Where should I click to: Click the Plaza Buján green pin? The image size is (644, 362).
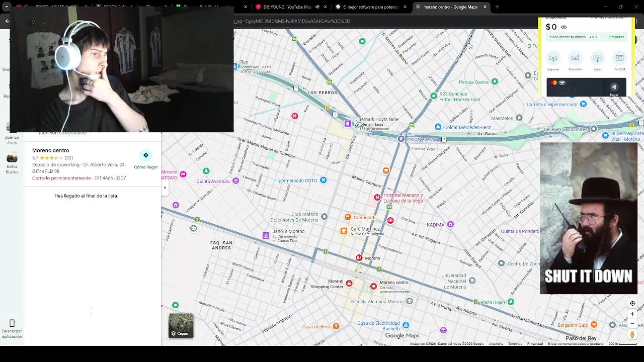(511, 302)
